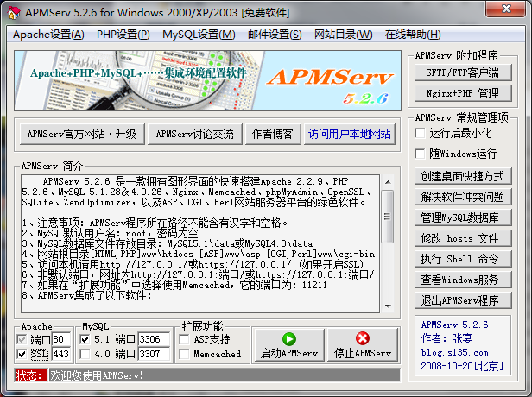Click the APMServ 5.2.6 banner image
Viewport: 532px width, 397px height.
pyautogui.click(x=207, y=80)
